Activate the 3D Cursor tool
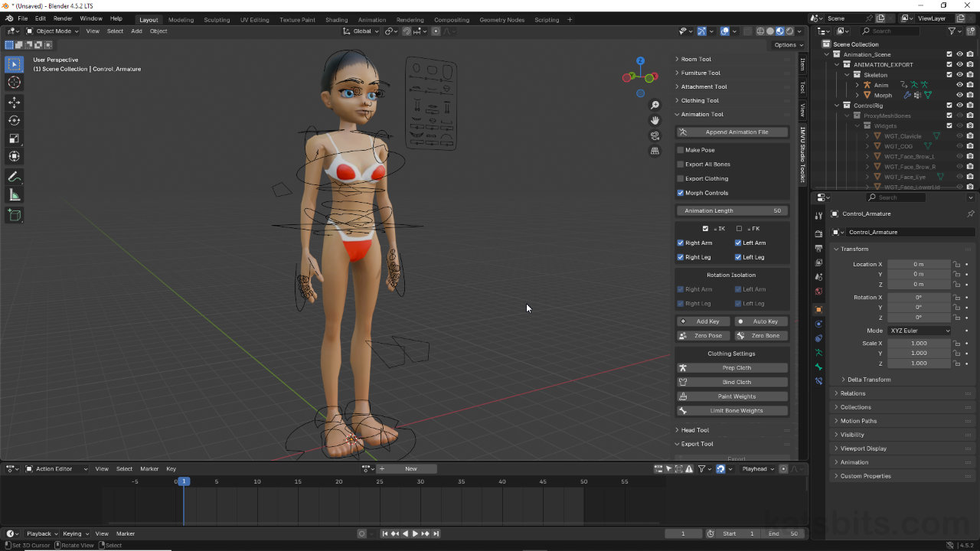Image resolution: width=980 pixels, height=551 pixels. pos(14,83)
